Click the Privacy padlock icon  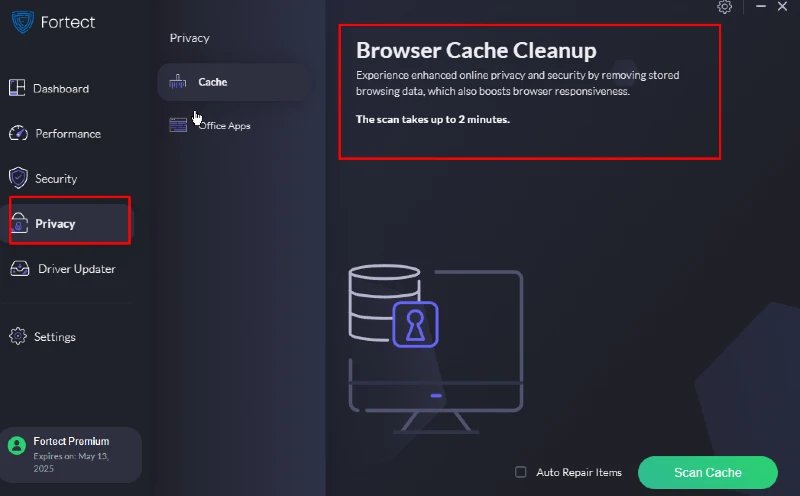coord(19,223)
